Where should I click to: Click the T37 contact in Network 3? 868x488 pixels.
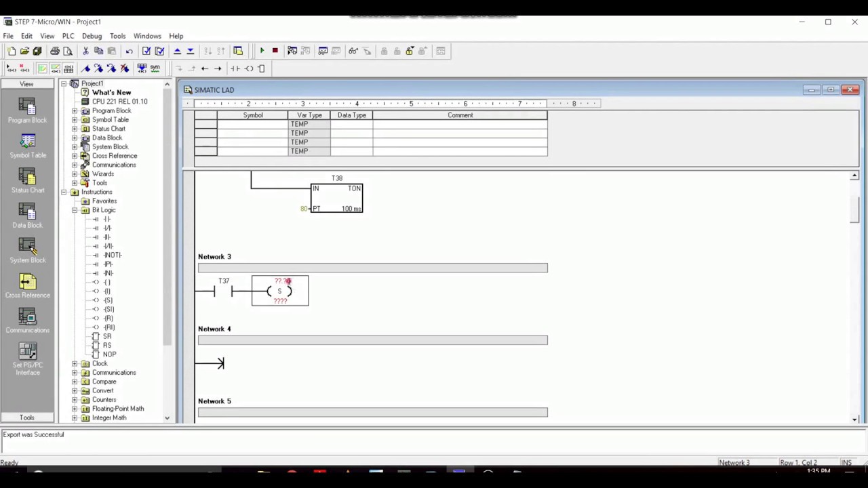[223, 291]
